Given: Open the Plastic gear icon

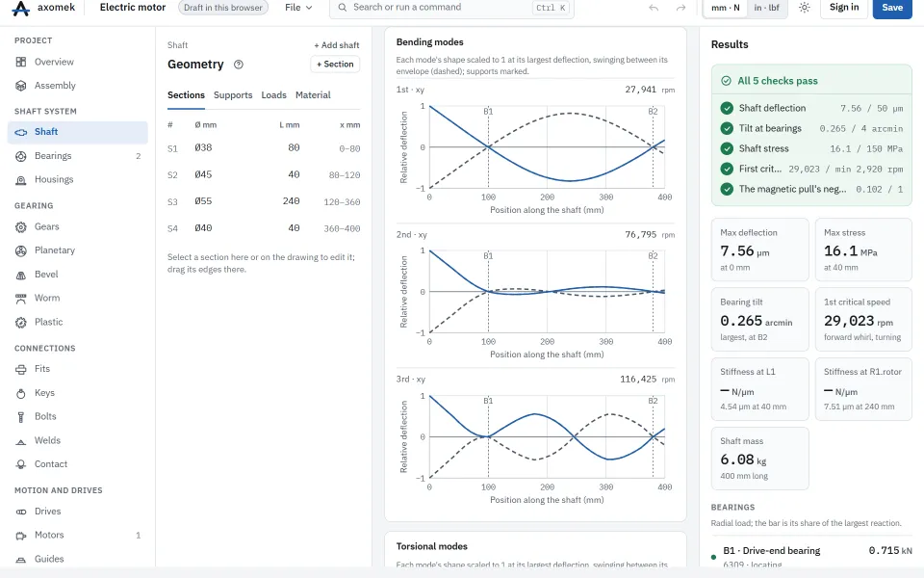Looking at the screenshot, I should [20, 322].
